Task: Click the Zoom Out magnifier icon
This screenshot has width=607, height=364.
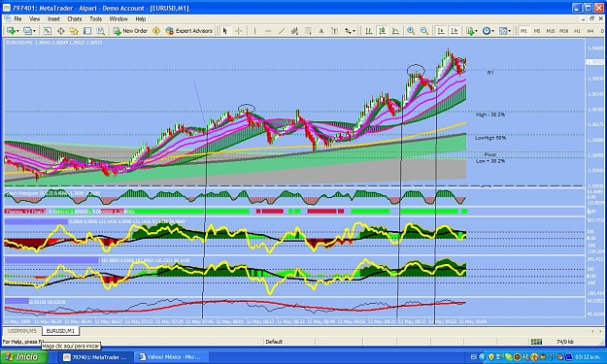Action: [424, 31]
